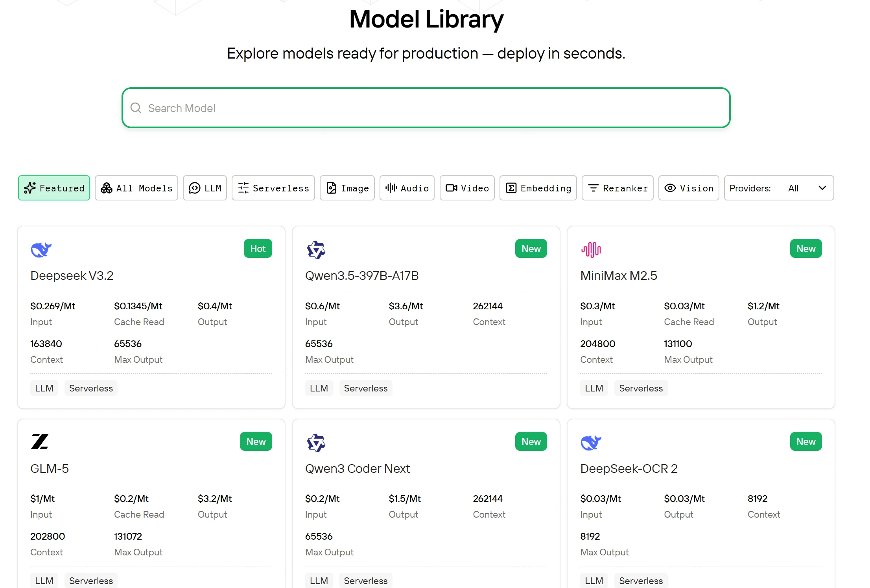
Task: Click the $1.5/Mt output price
Action: click(405, 498)
